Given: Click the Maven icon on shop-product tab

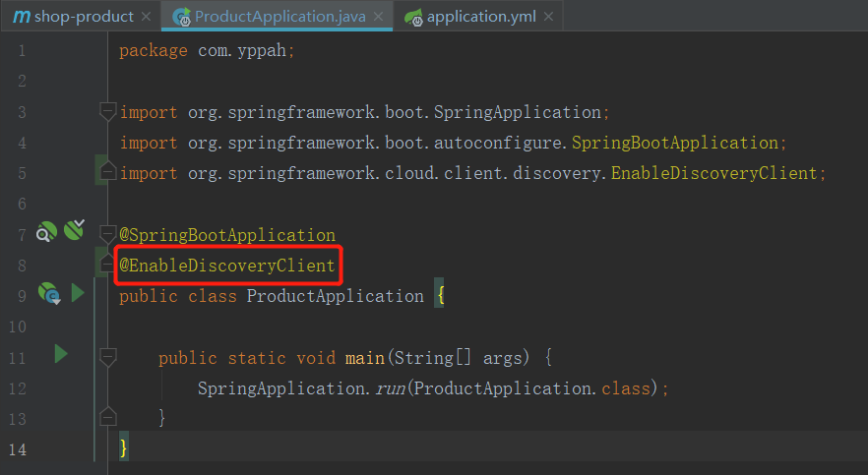Looking at the screenshot, I should coord(21,17).
